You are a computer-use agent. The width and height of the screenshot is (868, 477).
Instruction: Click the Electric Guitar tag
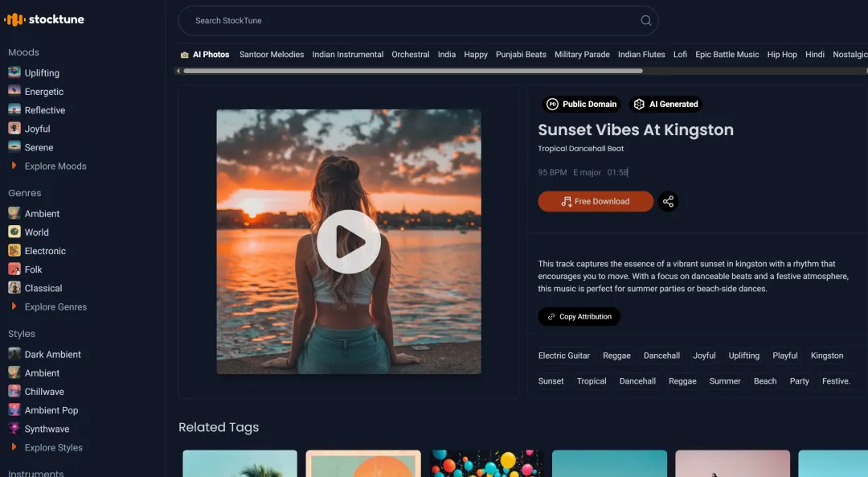[563, 356]
